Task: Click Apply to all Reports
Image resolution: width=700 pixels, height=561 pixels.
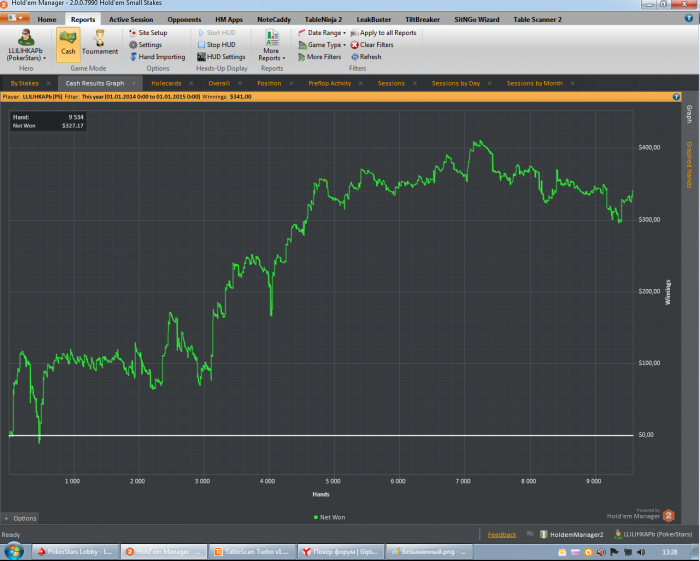Action: [383, 33]
